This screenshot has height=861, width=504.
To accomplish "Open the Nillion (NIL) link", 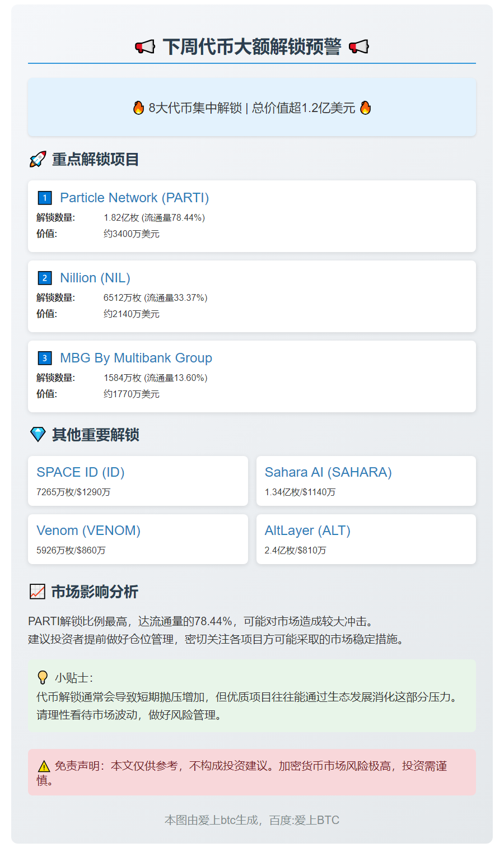I will (x=95, y=278).
